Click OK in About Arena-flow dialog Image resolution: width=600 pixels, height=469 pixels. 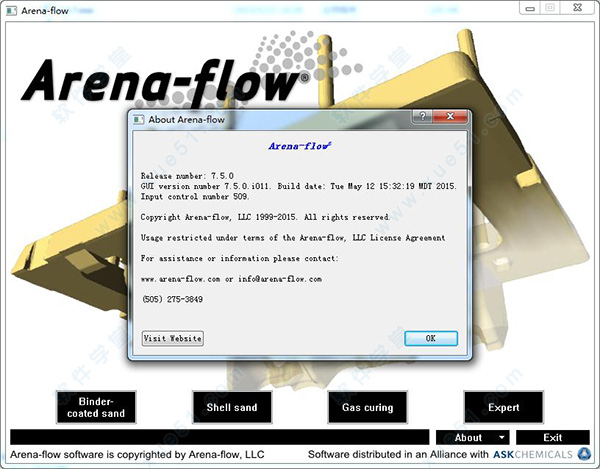pyautogui.click(x=431, y=338)
